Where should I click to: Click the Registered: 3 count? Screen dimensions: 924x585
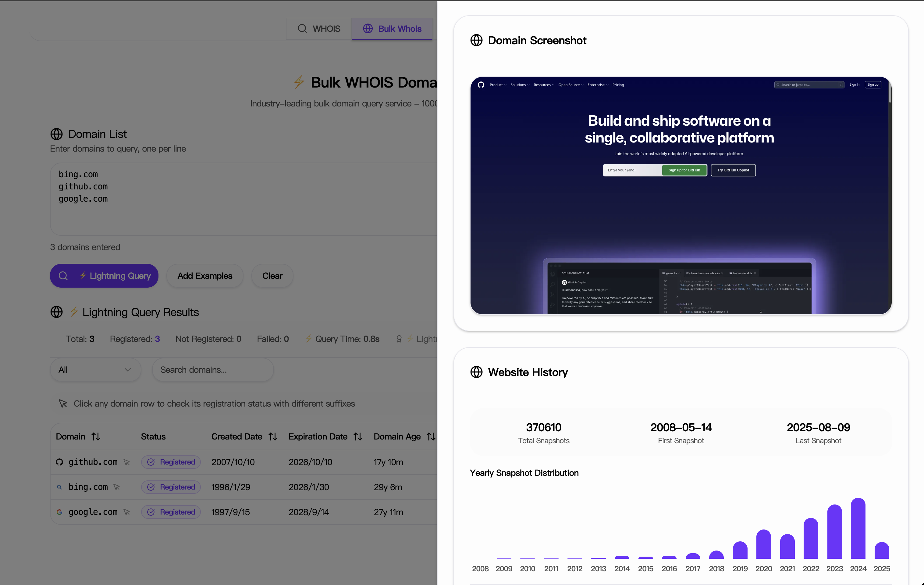[x=135, y=339]
